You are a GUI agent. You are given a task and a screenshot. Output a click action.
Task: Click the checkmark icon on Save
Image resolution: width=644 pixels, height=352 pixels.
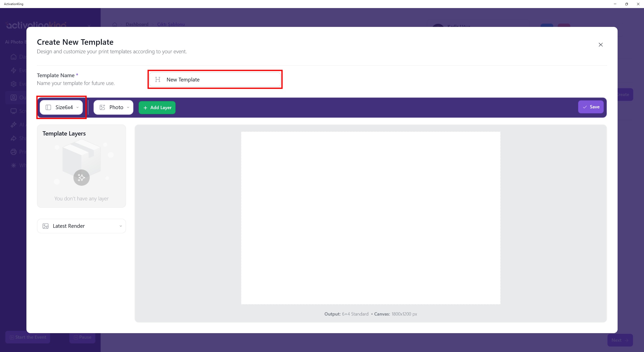585,107
